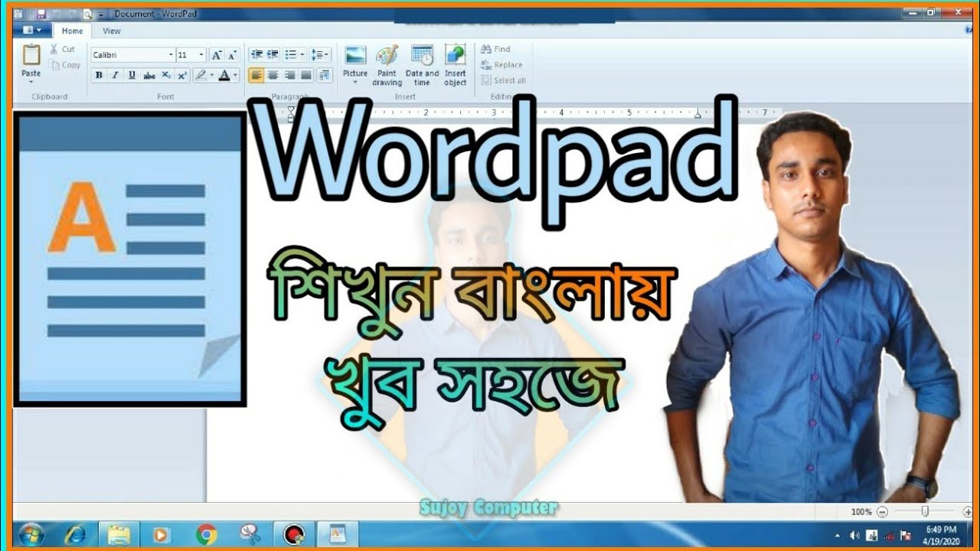Viewport: 980px width, 551px height.
Task: Toggle italic formatting
Action: click(116, 75)
